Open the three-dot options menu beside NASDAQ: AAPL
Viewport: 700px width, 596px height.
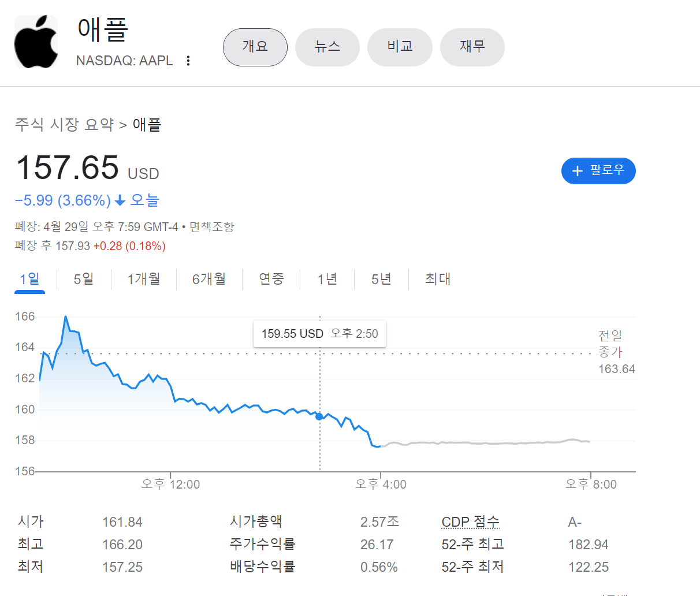[188, 60]
